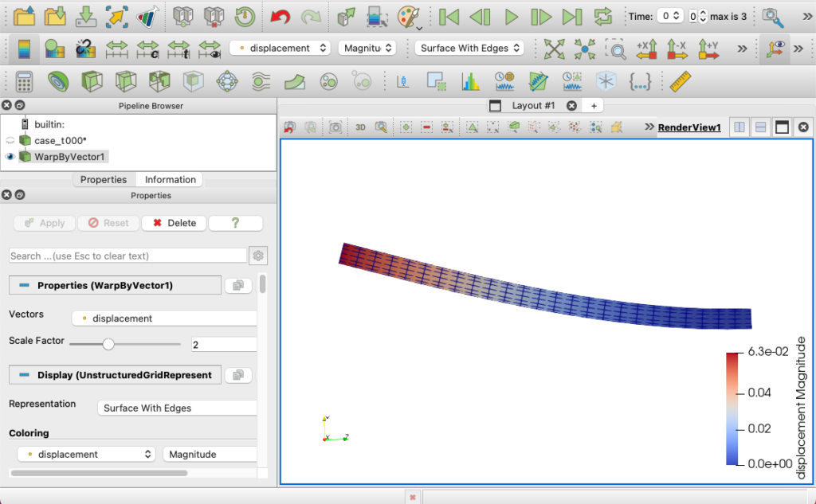This screenshot has height=504, width=816.
Task: Hide WarpByVector1 with its eye icon
Action: click(10, 157)
